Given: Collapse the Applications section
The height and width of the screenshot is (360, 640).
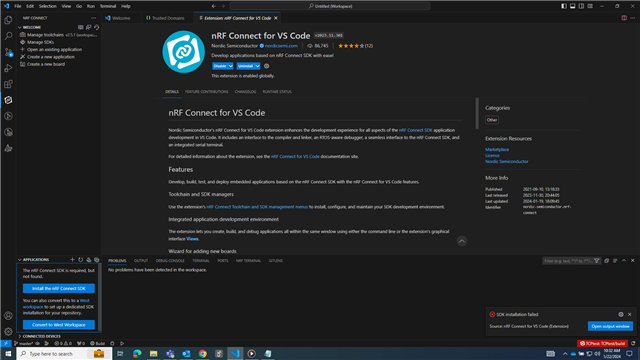Looking at the screenshot, I should pos(20,260).
